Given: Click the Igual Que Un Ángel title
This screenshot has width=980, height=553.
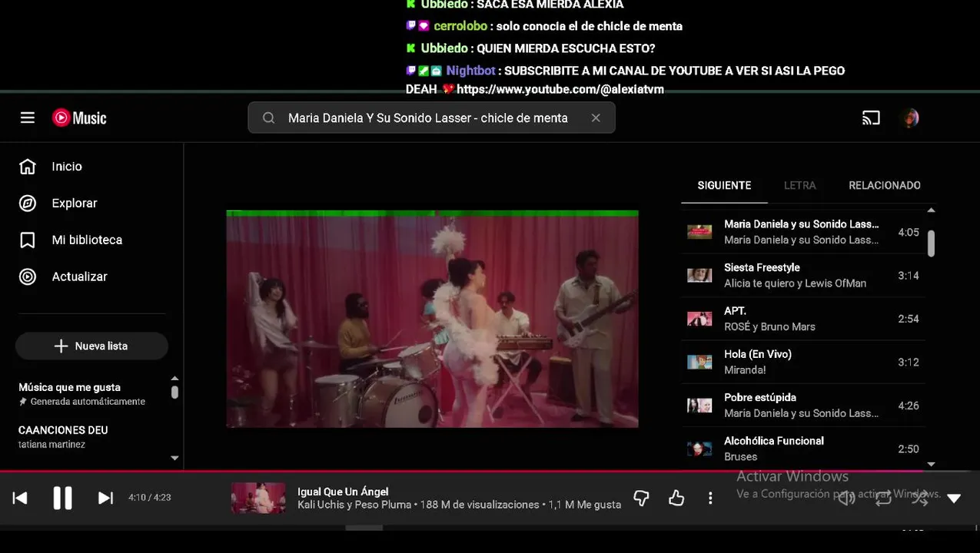Looking at the screenshot, I should coord(343,492).
